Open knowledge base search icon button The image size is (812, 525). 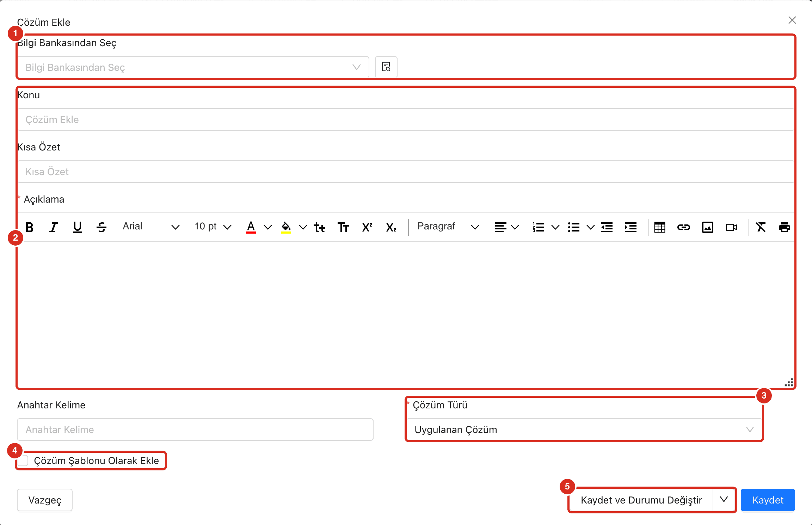click(x=386, y=67)
